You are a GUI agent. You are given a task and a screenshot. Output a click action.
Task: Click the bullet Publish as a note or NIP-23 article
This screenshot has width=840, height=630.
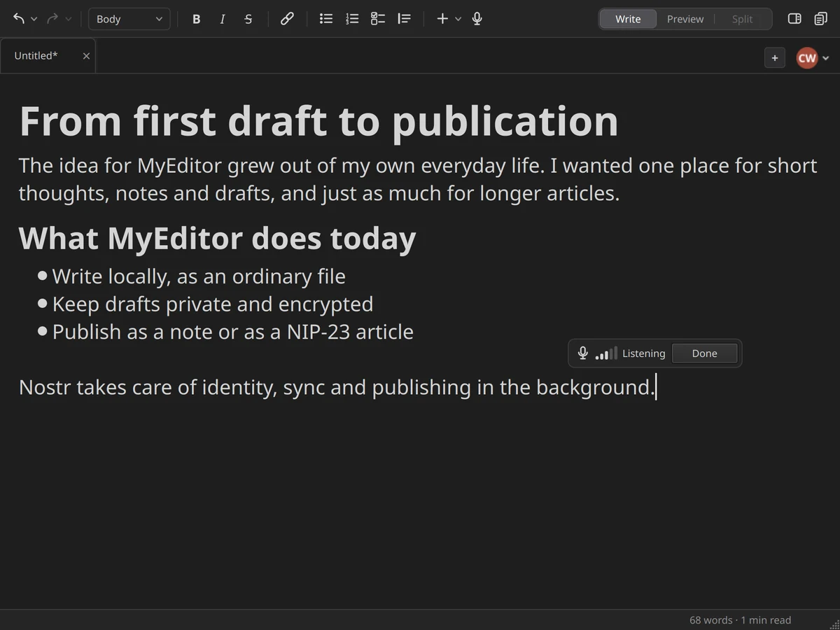pyautogui.click(x=233, y=332)
